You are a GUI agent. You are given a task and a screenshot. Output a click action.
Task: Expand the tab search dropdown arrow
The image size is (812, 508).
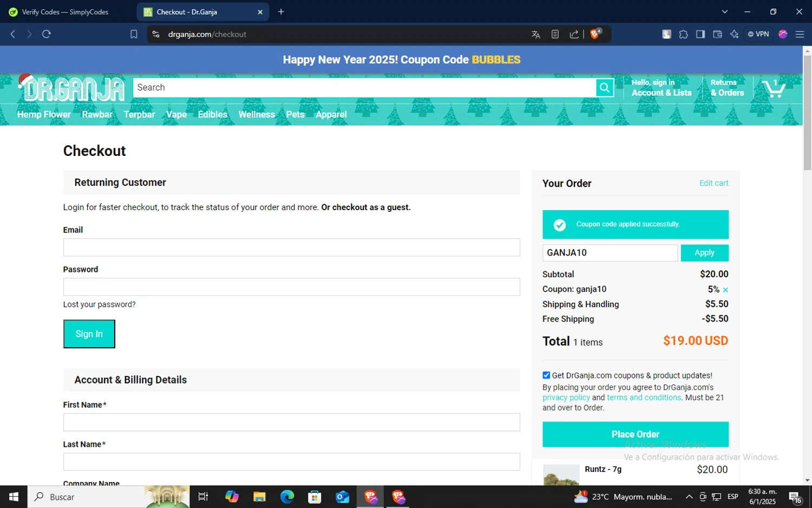tap(725, 11)
